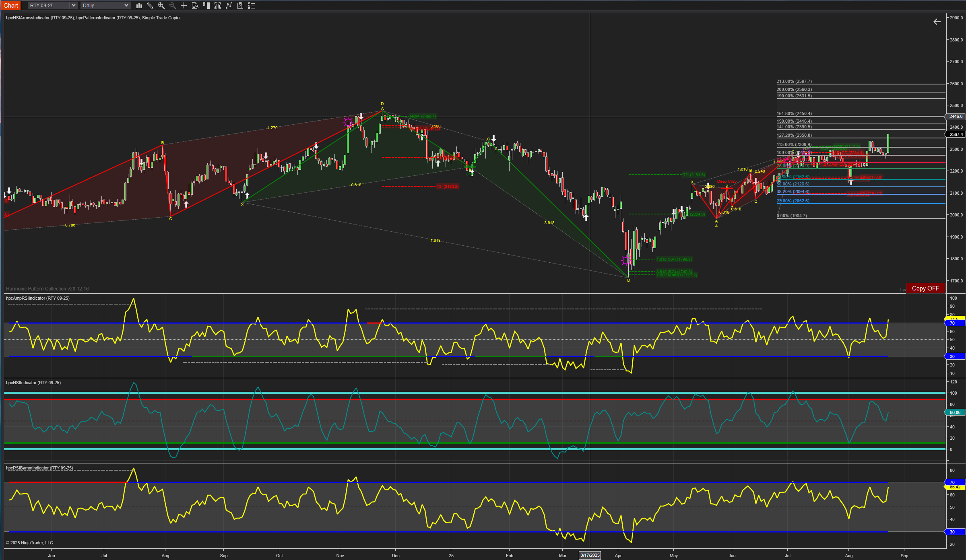Click the back arrow at chart top right
966x560 pixels.
tap(937, 22)
